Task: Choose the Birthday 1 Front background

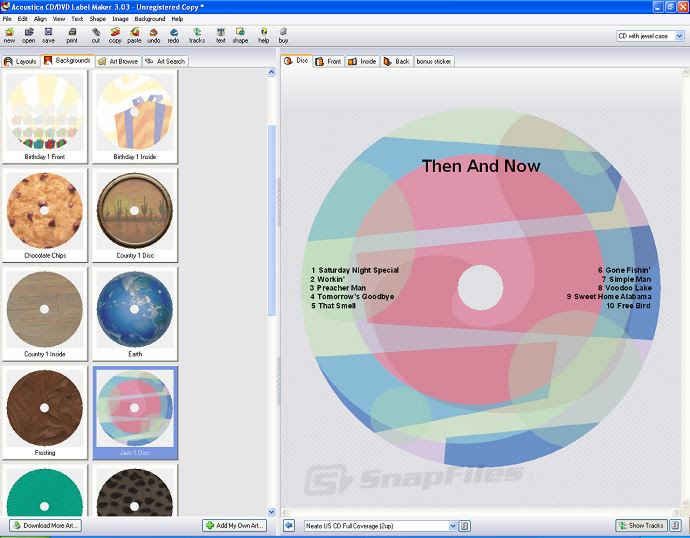Action: (x=45, y=117)
